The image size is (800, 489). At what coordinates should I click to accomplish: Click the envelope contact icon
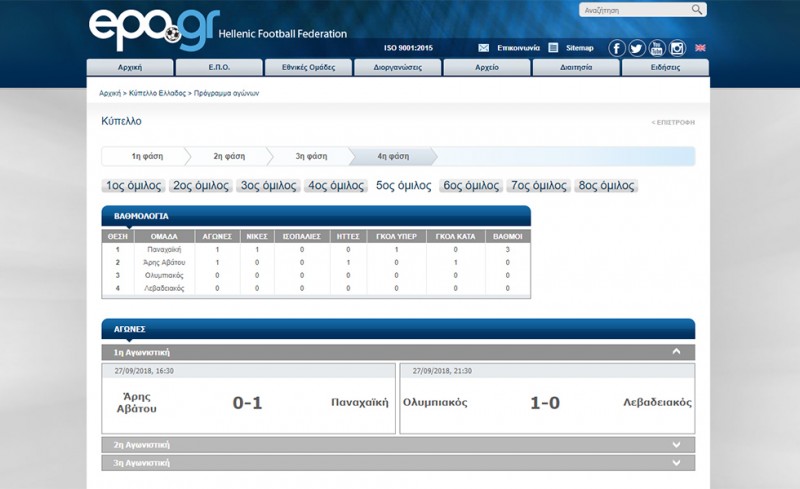(x=484, y=48)
